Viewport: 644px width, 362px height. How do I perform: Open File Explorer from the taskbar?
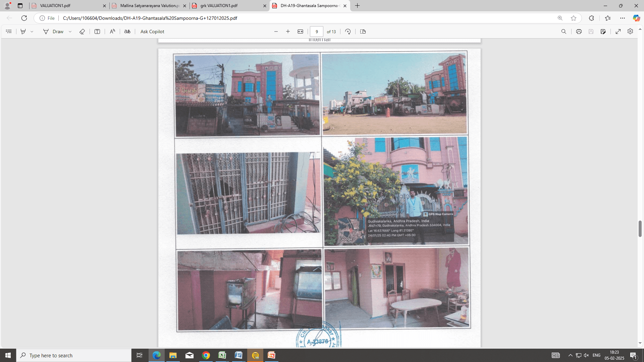pyautogui.click(x=173, y=355)
